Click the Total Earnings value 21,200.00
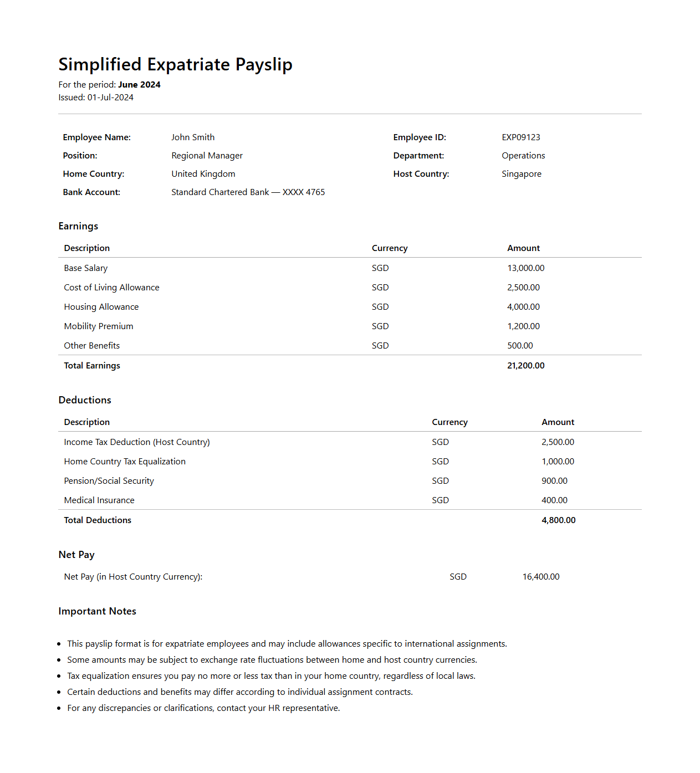 point(525,366)
